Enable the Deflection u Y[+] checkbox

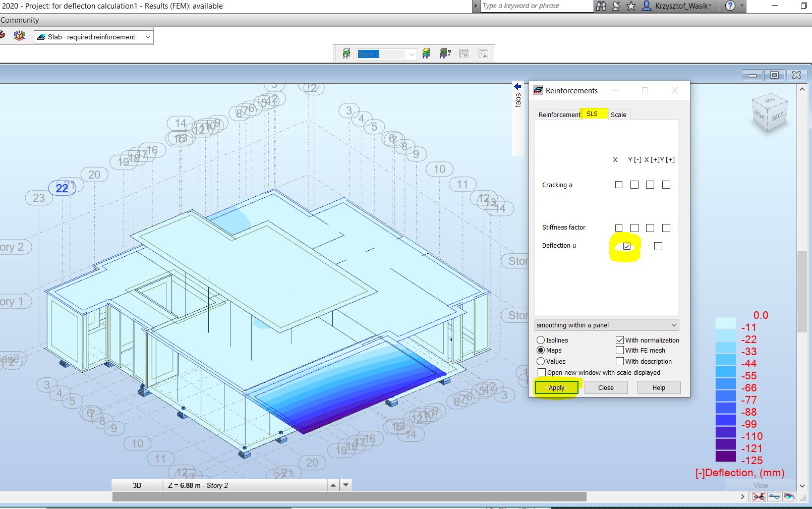pyautogui.click(x=657, y=246)
